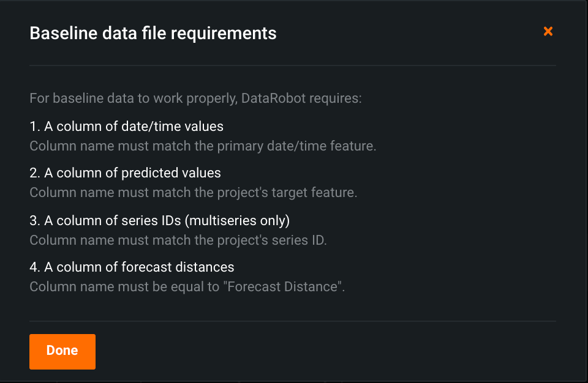Click the "Baseline data file requirements" title
588x383 pixels.
pyautogui.click(x=153, y=33)
